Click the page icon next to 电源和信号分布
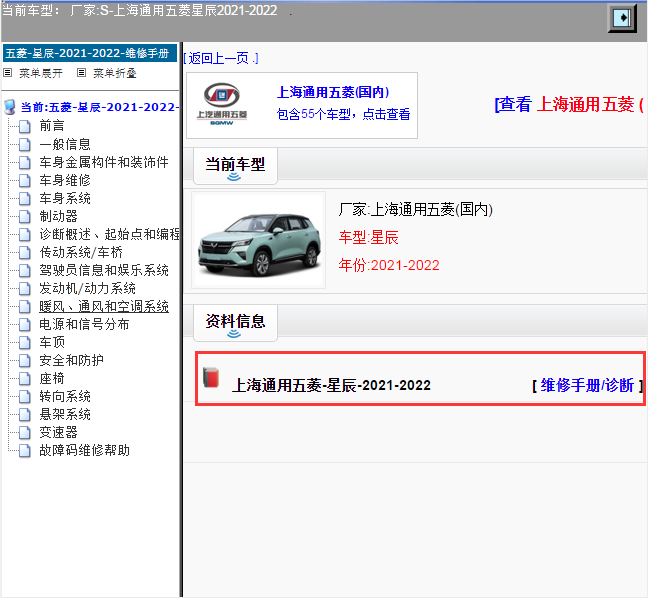 point(25,324)
